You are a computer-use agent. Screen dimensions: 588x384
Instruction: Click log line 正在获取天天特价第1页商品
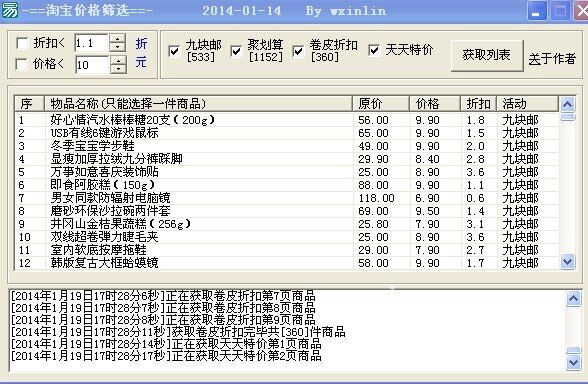166,344
